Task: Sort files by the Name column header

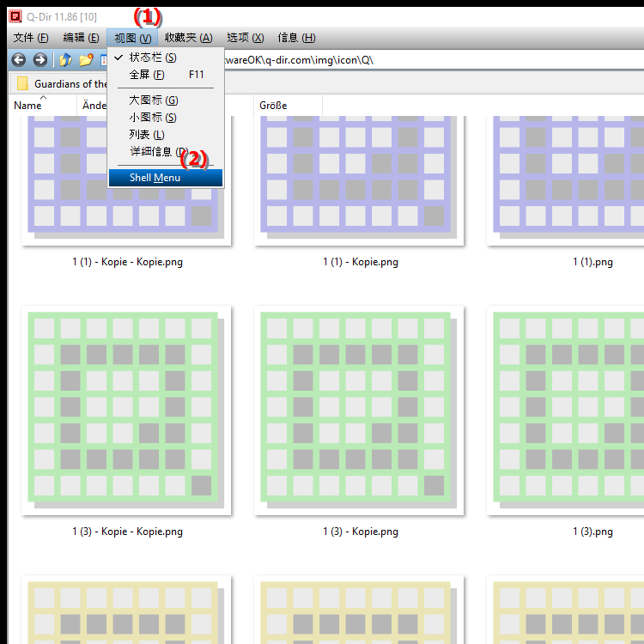Action: 28,106
